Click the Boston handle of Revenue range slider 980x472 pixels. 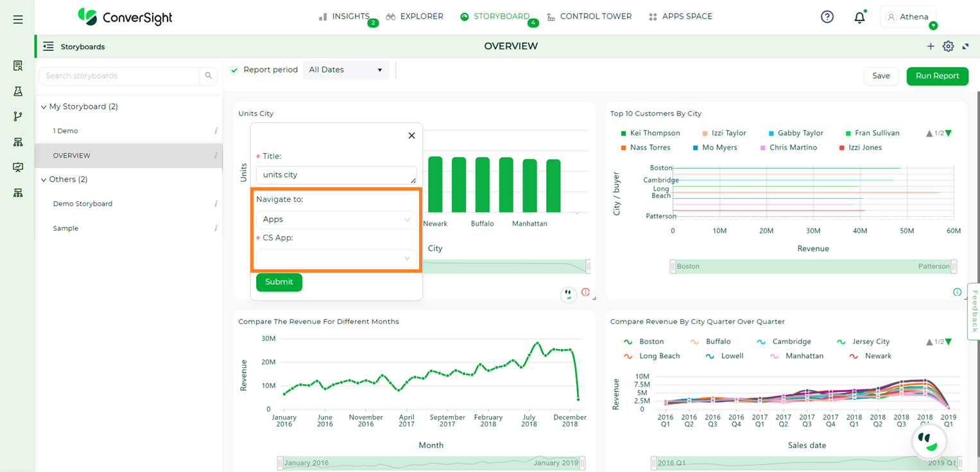(x=673, y=266)
